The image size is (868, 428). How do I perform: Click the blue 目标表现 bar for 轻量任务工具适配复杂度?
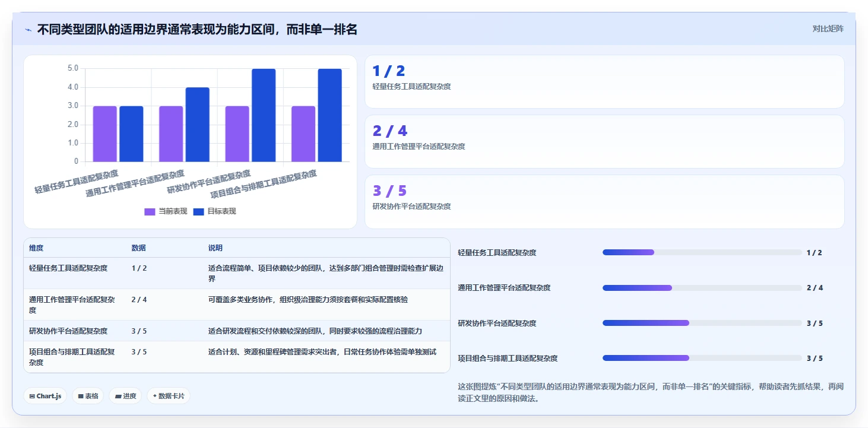point(131,134)
